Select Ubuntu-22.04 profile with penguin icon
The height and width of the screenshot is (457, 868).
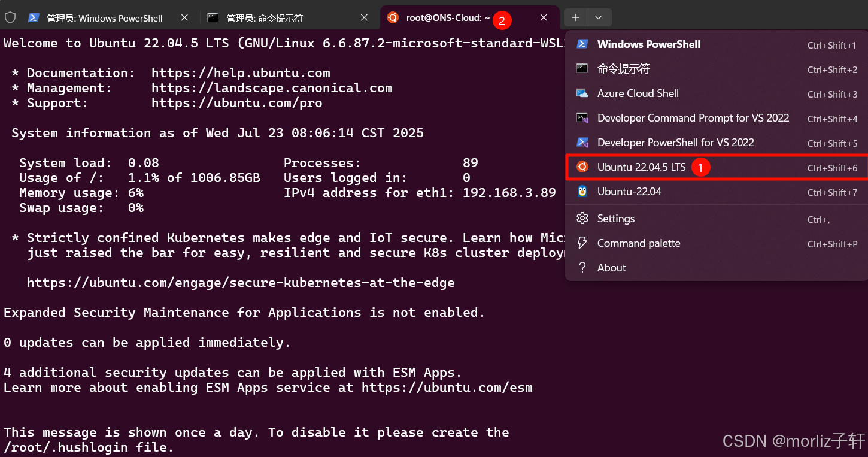click(x=717, y=192)
